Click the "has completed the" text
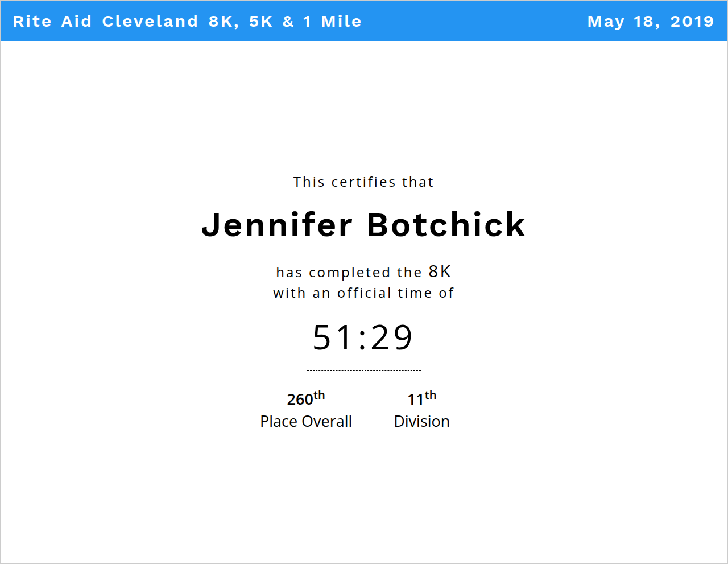 tap(349, 273)
